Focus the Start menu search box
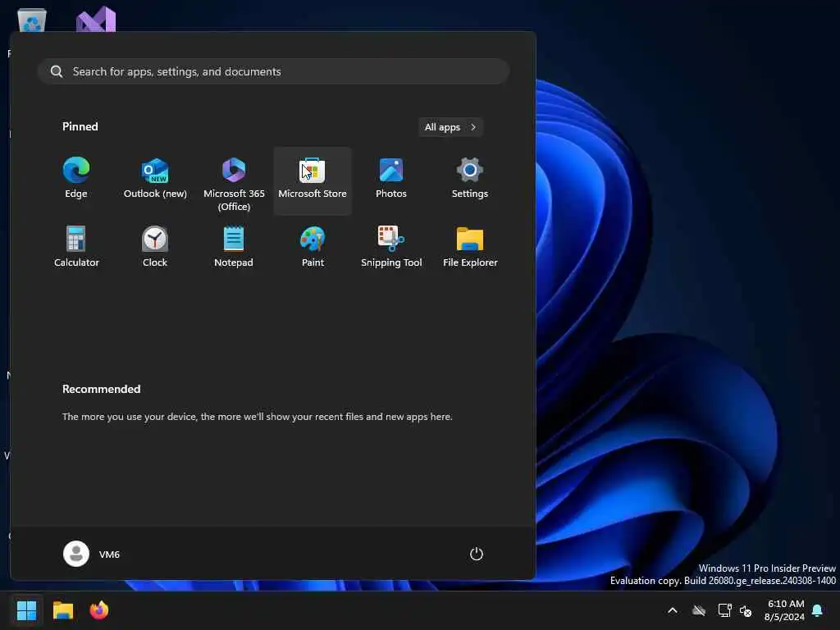840x630 pixels. tap(273, 71)
